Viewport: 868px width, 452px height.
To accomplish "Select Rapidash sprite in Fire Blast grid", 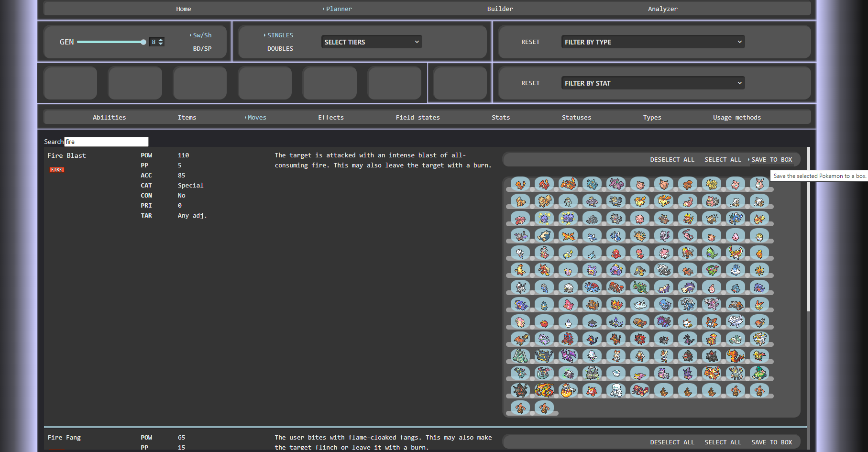I will point(664,201).
